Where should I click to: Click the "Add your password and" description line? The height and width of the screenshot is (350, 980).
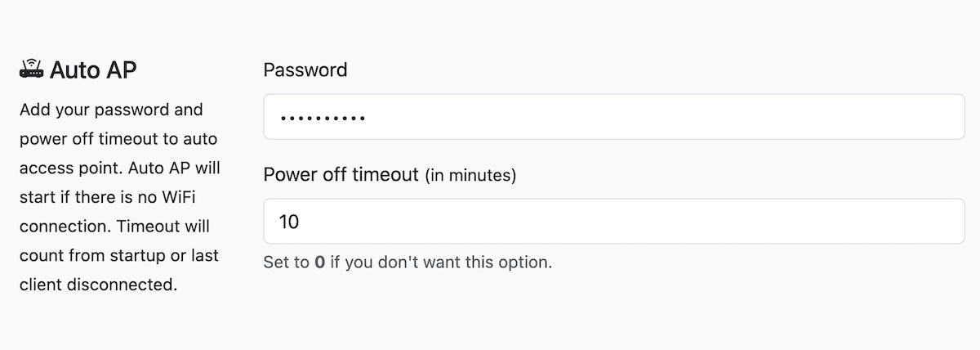111,110
